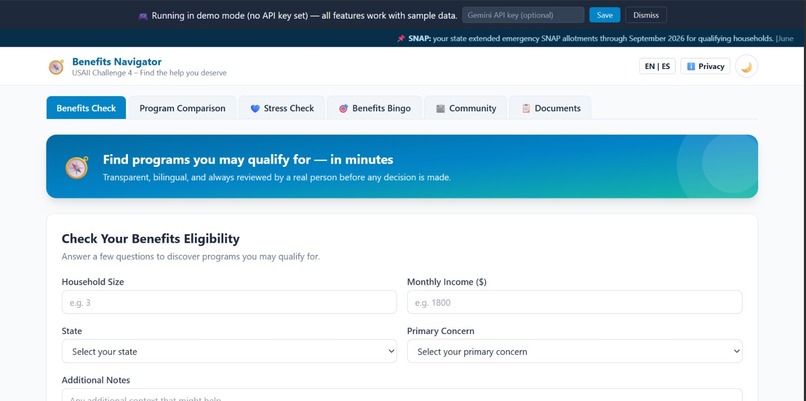Click the Additional Notes text area
The height and width of the screenshot is (401, 806).
point(402,395)
